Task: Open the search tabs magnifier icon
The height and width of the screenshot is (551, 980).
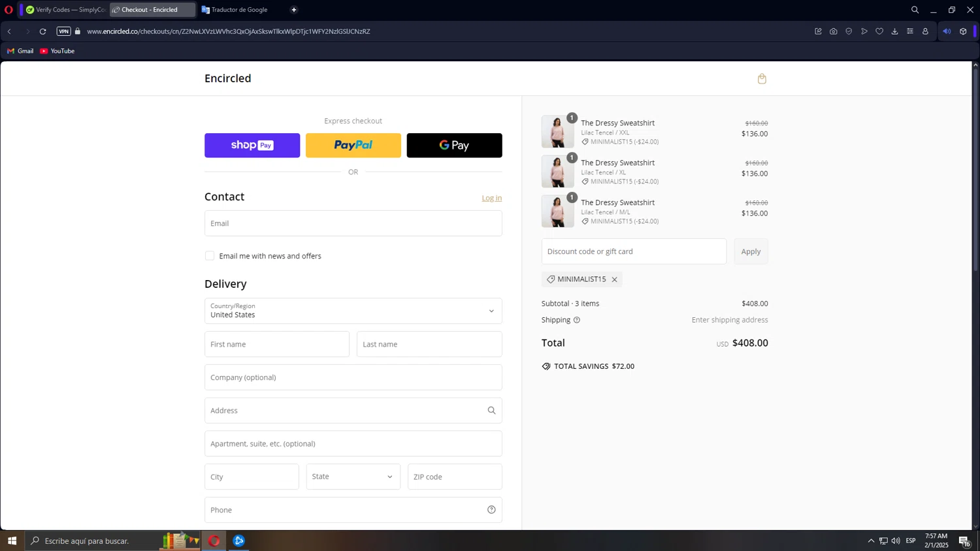Action: coord(915,10)
